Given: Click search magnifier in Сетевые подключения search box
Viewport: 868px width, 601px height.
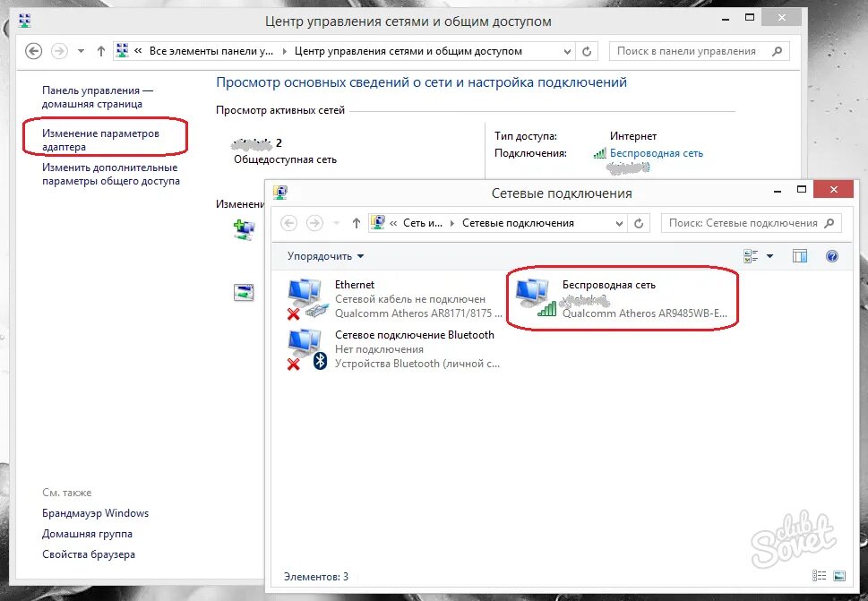Looking at the screenshot, I should (829, 223).
